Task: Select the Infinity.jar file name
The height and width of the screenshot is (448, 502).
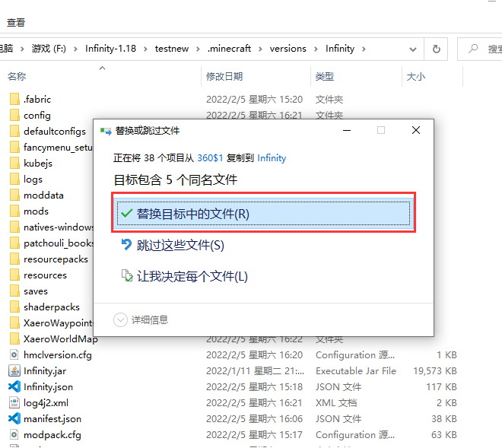Action: pyautogui.click(x=45, y=371)
